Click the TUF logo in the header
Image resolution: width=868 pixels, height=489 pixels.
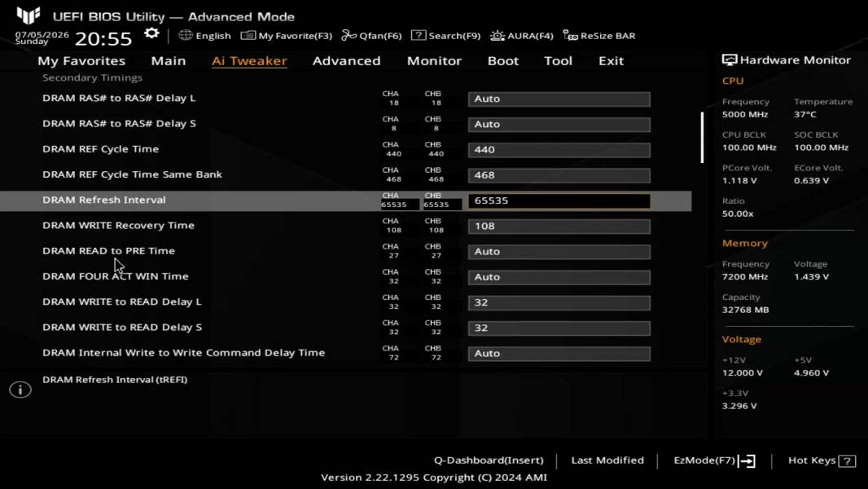coord(28,15)
